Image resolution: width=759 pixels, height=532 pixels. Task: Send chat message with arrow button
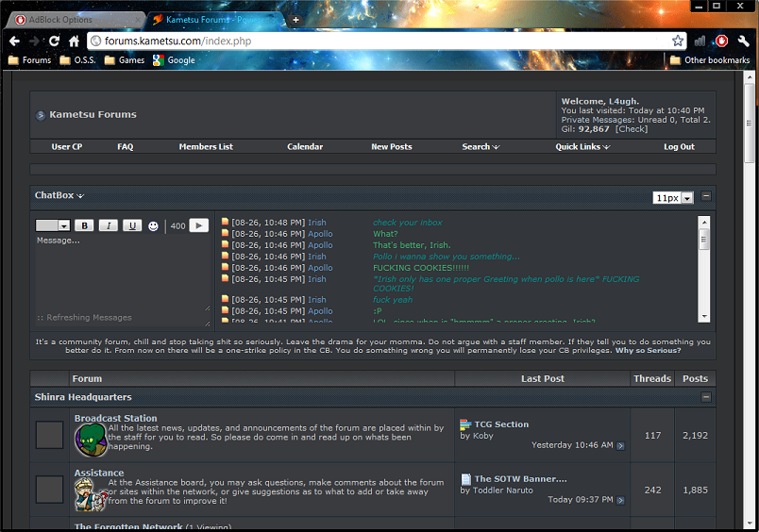[x=199, y=225]
